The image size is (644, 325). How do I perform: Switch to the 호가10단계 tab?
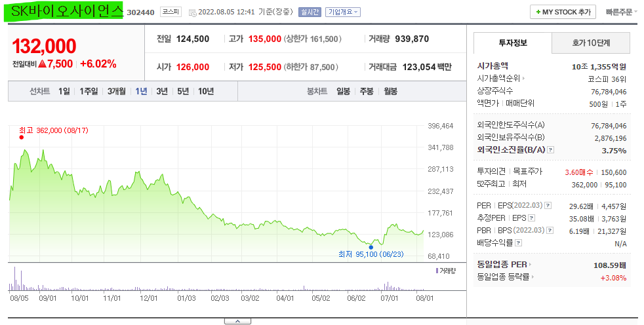click(x=591, y=43)
